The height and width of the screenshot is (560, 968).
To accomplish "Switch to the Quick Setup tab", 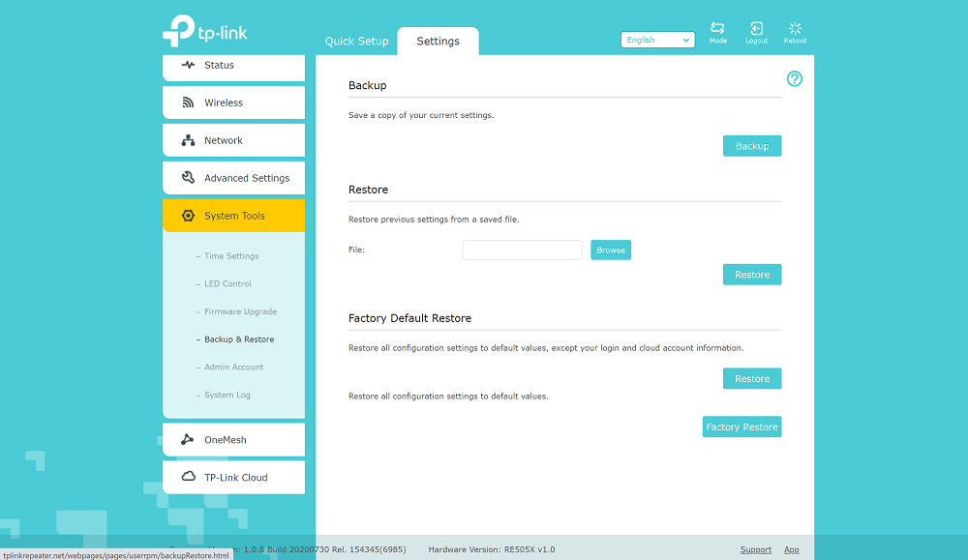I will [x=356, y=42].
